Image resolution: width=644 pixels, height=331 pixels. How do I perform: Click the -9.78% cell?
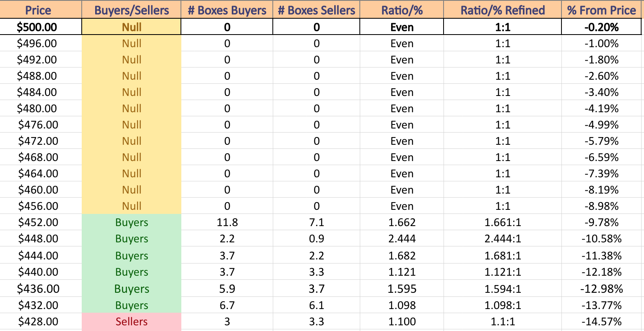coord(602,222)
